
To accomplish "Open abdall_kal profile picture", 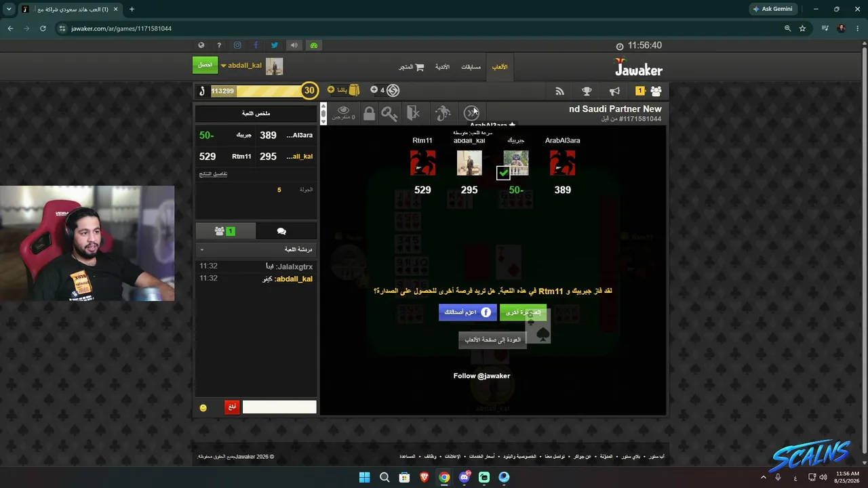I will click(274, 66).
